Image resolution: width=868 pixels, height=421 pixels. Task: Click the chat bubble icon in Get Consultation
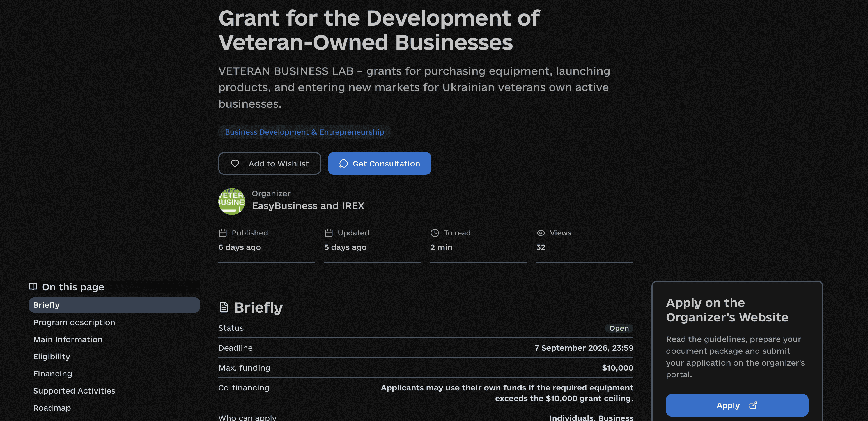coord(343,164)
